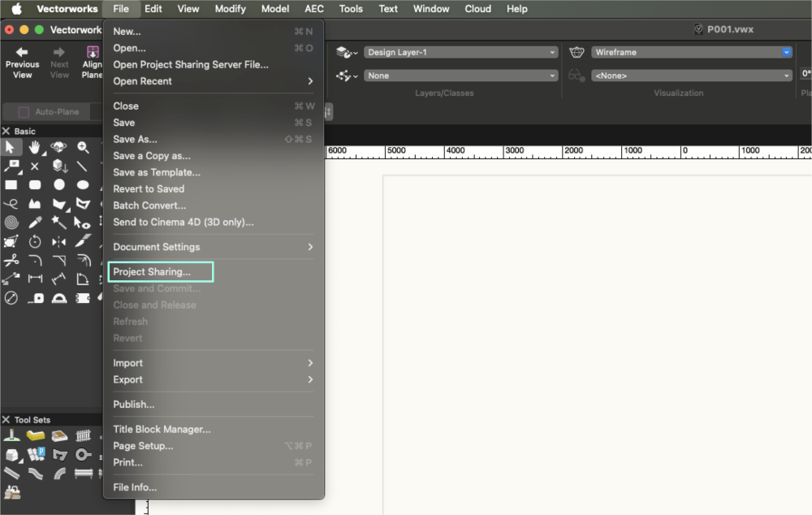Select the Flyover tool

tap(58, 147)
